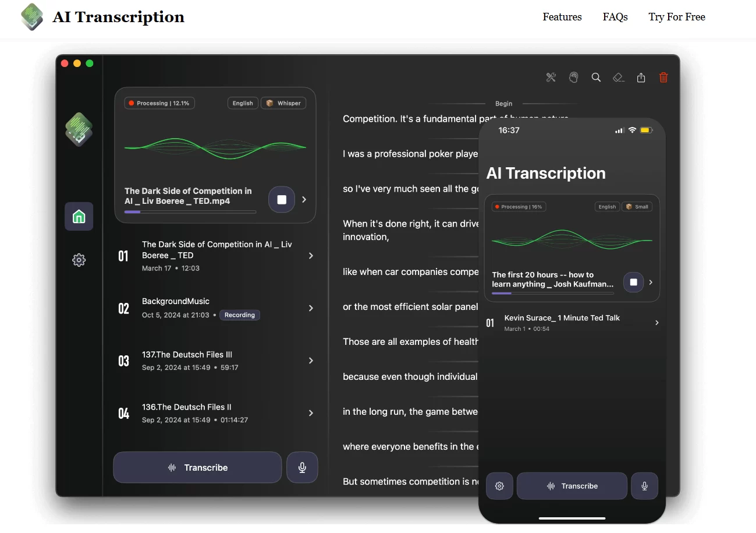This screenshot has height=533, width=756.
Task: Go to the FAQs page
Action: coord(615,17)
